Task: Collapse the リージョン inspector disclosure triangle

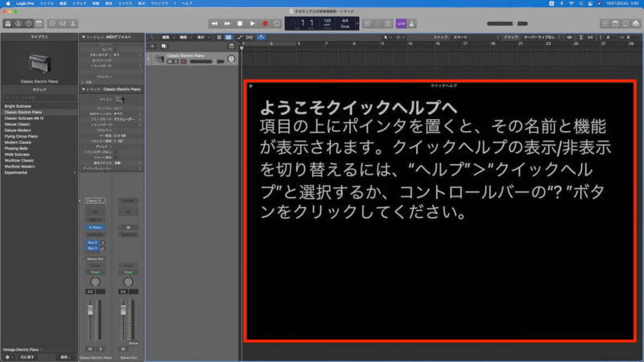Action: tap(84, 38)
